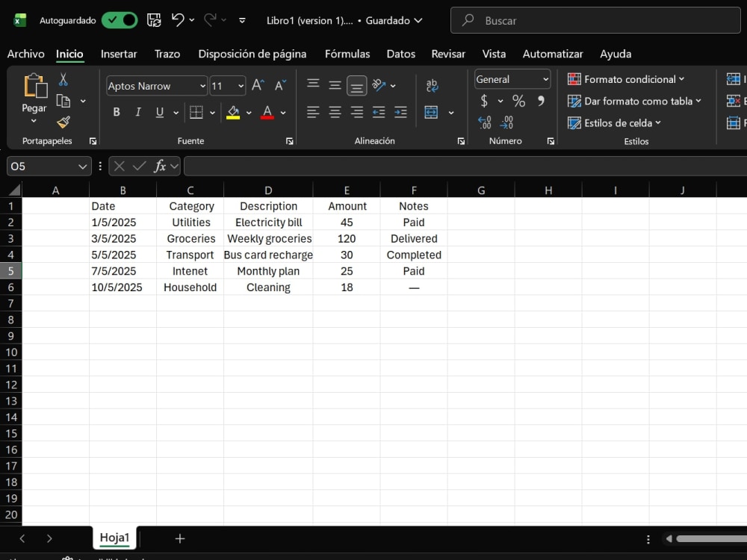Screen dimensions: 747x560
Task: Click the Decrease indent icon
Action: click(x=379, y=113)
